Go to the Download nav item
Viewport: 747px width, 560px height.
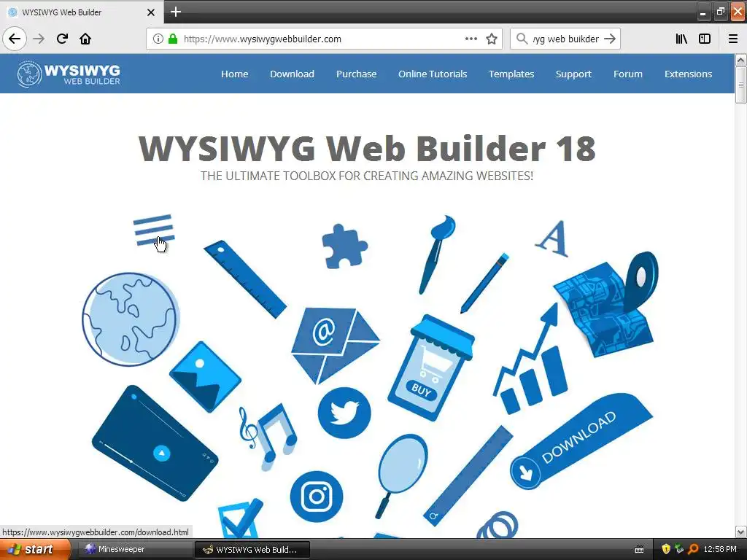pos(292,74)
